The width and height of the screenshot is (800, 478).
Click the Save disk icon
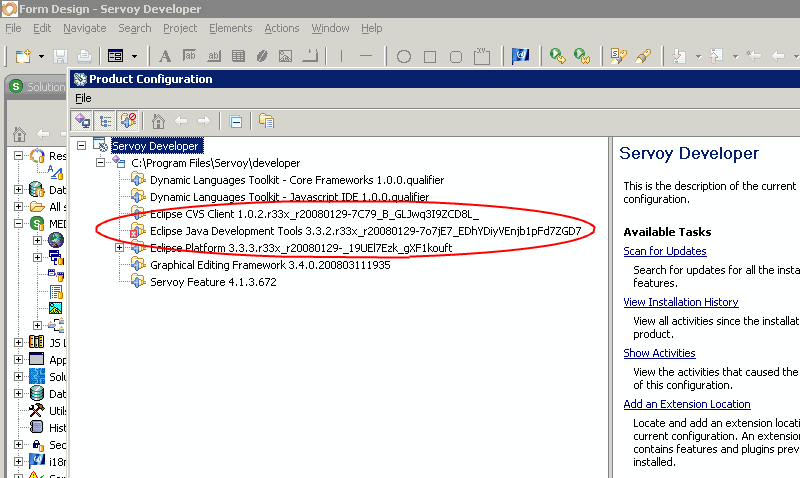[60, 56]
